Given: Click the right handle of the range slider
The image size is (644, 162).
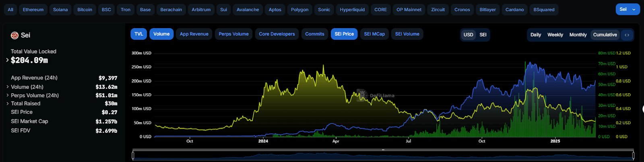Looking at the screenshot, I should (x=633, y=155).
